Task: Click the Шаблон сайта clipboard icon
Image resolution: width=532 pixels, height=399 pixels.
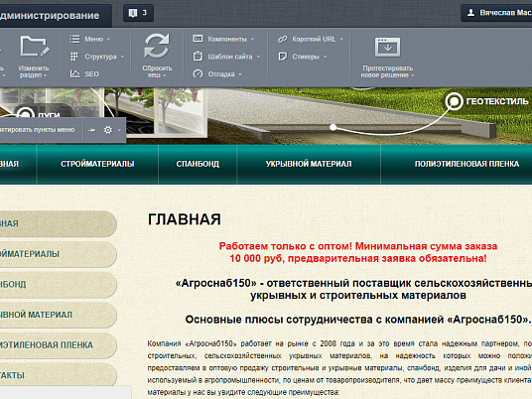Action: pos(198,56)
